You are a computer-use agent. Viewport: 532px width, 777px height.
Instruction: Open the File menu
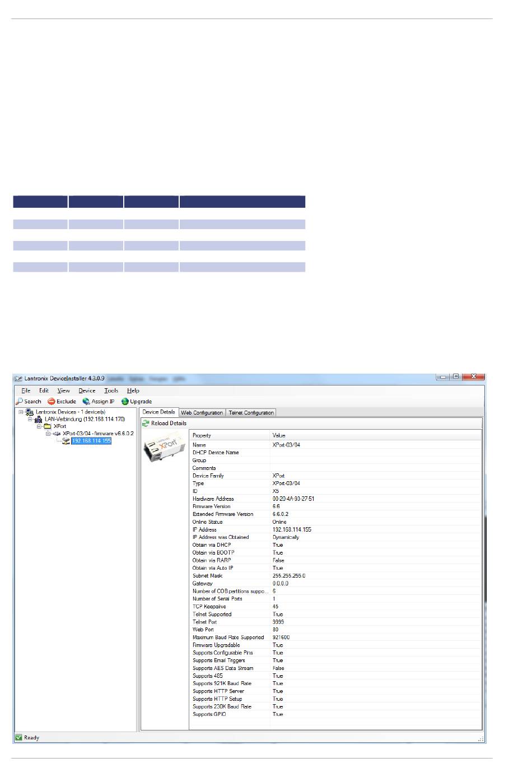click(x=26, y=390)
